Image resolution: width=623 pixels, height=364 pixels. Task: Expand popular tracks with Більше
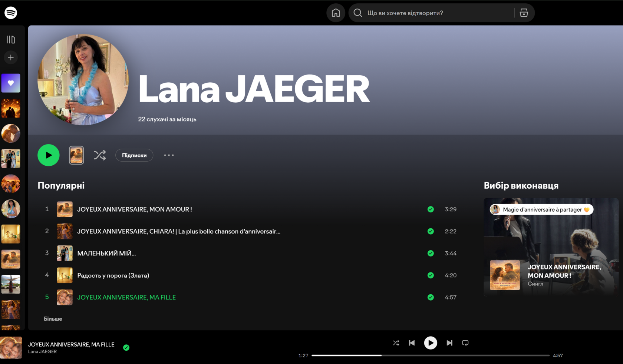tap(53, 319)
